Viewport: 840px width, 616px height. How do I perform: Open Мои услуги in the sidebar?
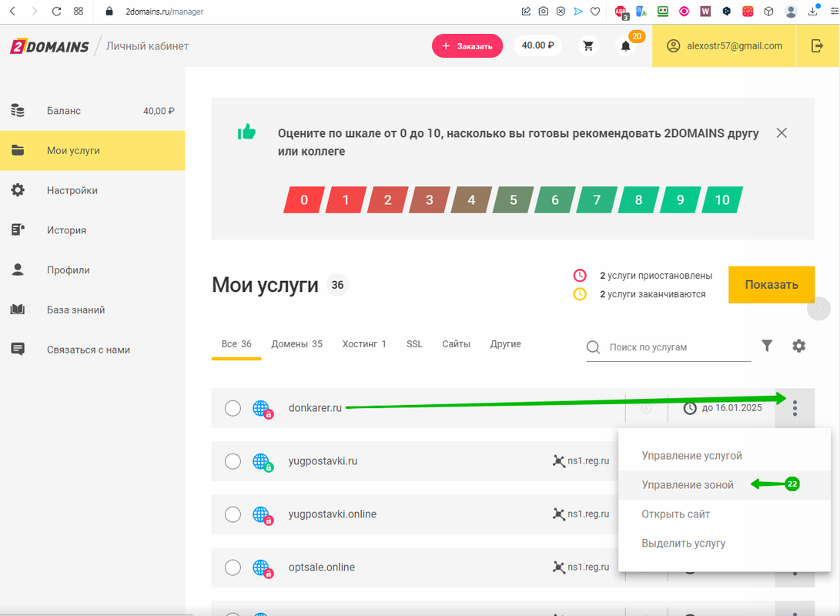(92, 150)
